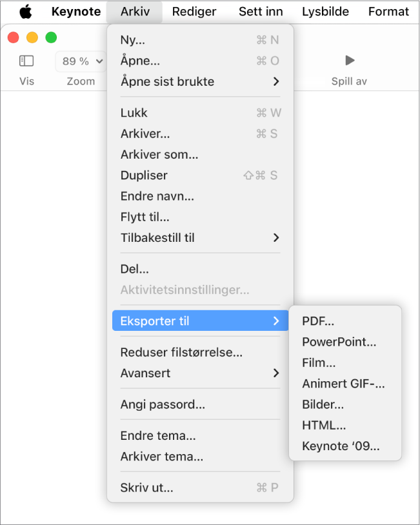Expand Åpne sist brukte submenu

[200, 81]
